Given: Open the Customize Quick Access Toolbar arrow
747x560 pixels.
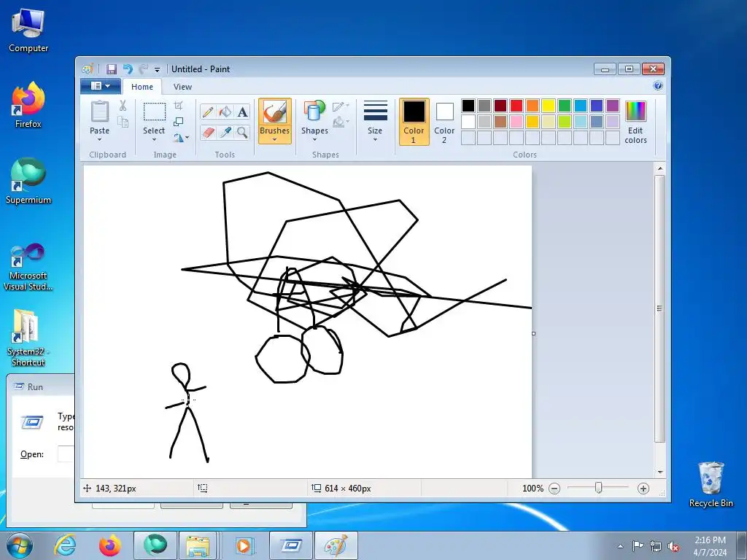Looking at the screenshot, I should (158, 69).
